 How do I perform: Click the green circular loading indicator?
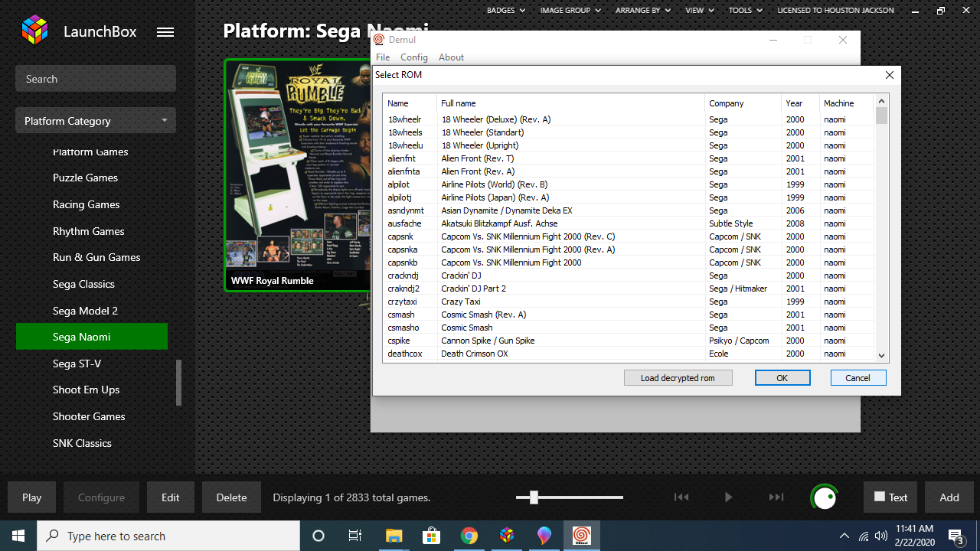pos(825,497)
